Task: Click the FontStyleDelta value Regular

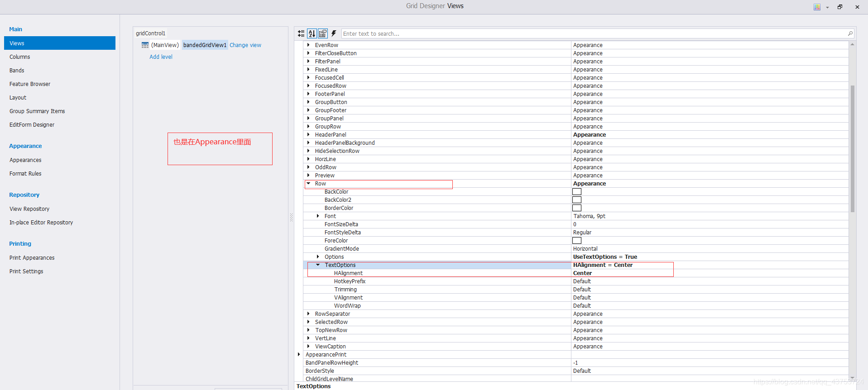Action: click(582, 233)
